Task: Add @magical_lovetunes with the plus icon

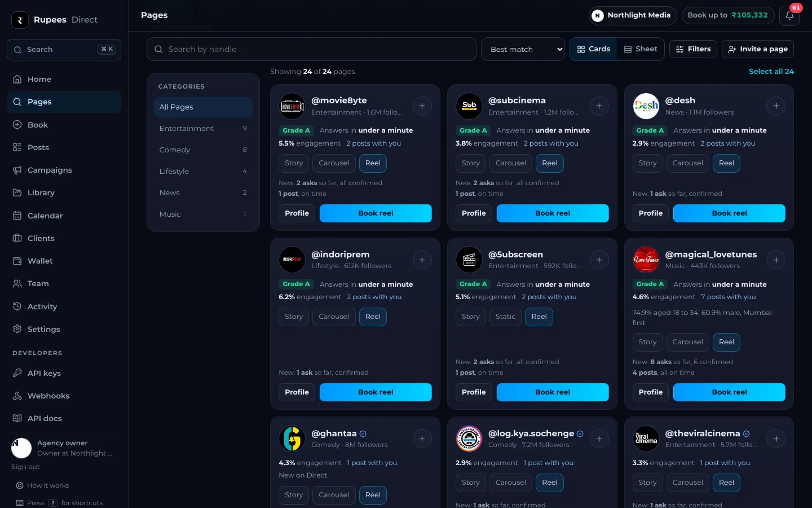Action: point(776,260)
